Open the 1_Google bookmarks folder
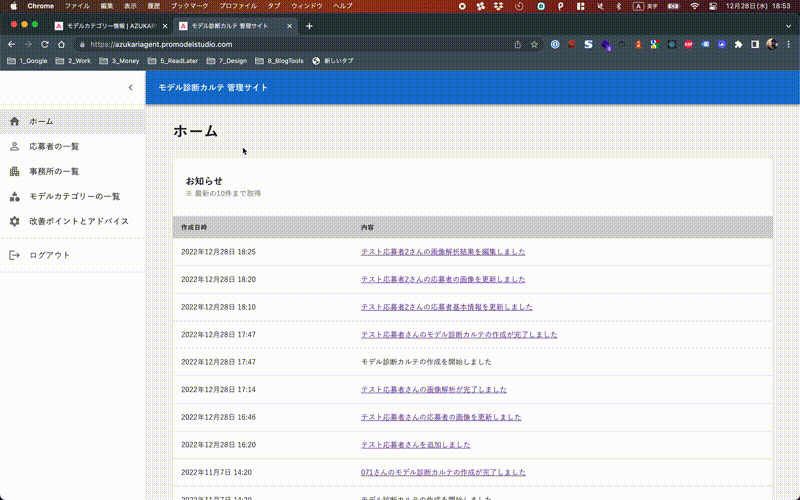 (28, 61)
